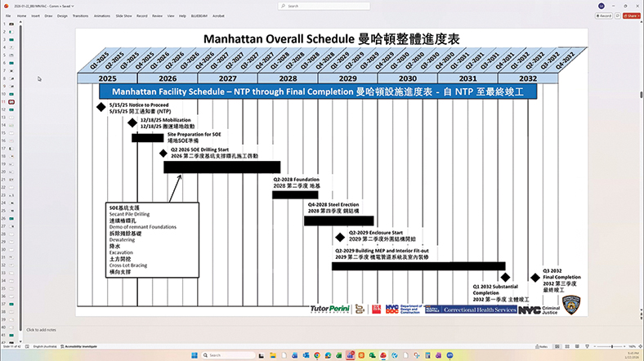Open the File menu
644x361 pixels.
(x=7, y=16)
